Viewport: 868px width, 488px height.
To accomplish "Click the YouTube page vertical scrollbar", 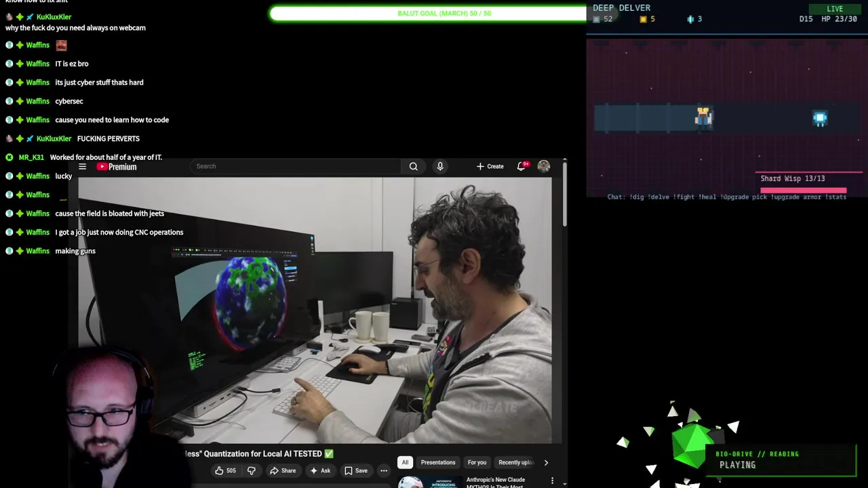I will tap(564, 193).
